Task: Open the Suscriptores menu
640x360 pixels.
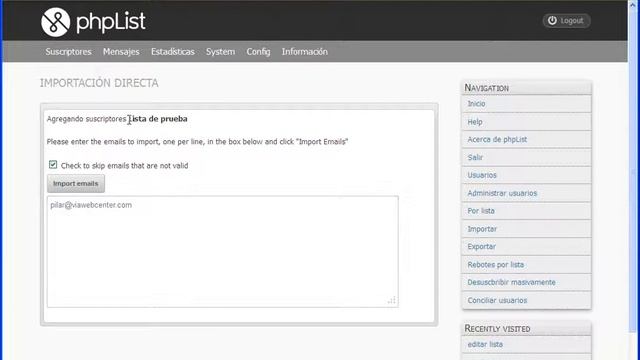Action: tap(68, 52)
